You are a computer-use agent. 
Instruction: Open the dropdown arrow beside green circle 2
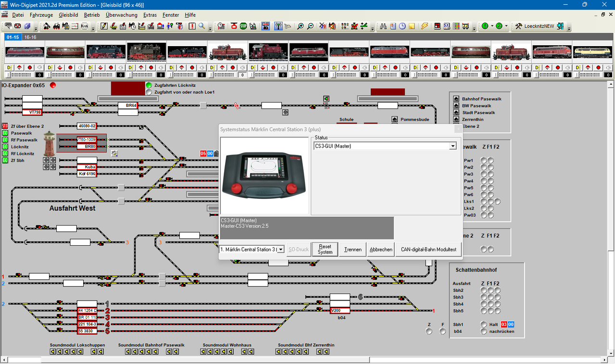(x=506, y=26)
